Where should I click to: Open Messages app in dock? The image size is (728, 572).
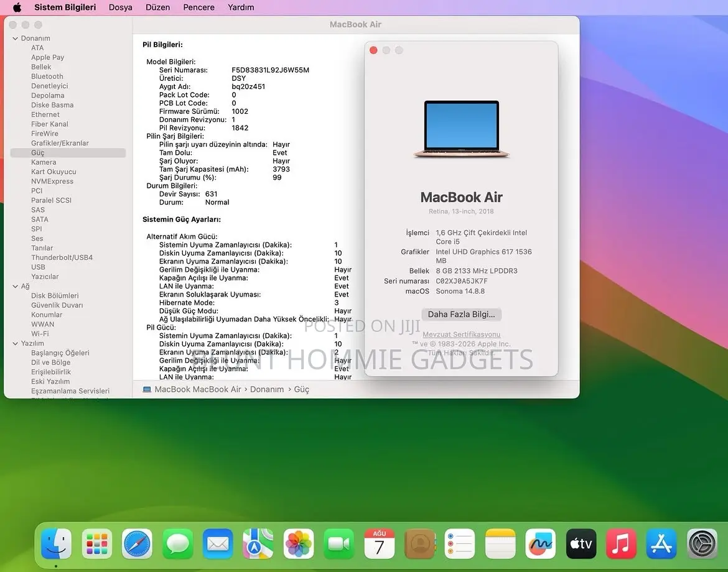(x=177, y=543)
